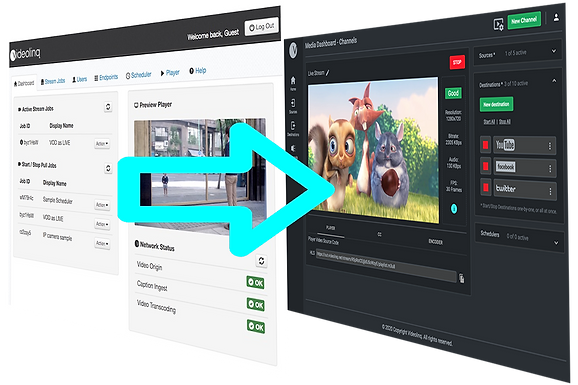This screenshot has width=578, height=385.
Task: Open the Help tab
Action: [x=198, y=70]
